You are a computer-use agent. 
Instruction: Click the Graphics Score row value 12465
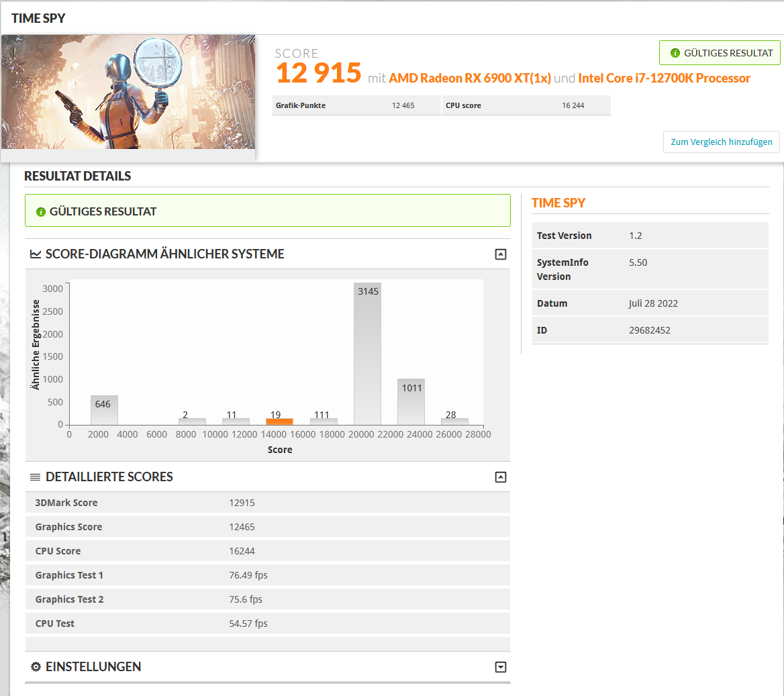tap(242, 527)
